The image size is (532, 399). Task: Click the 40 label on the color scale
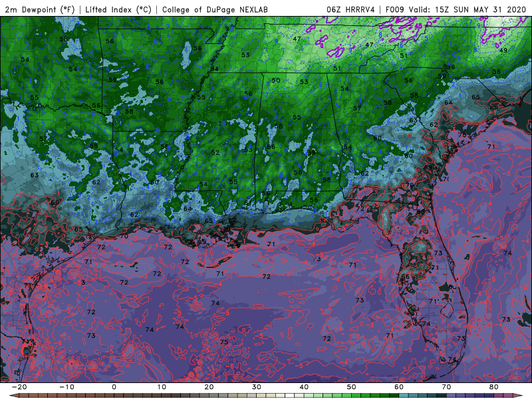(304, 387)
